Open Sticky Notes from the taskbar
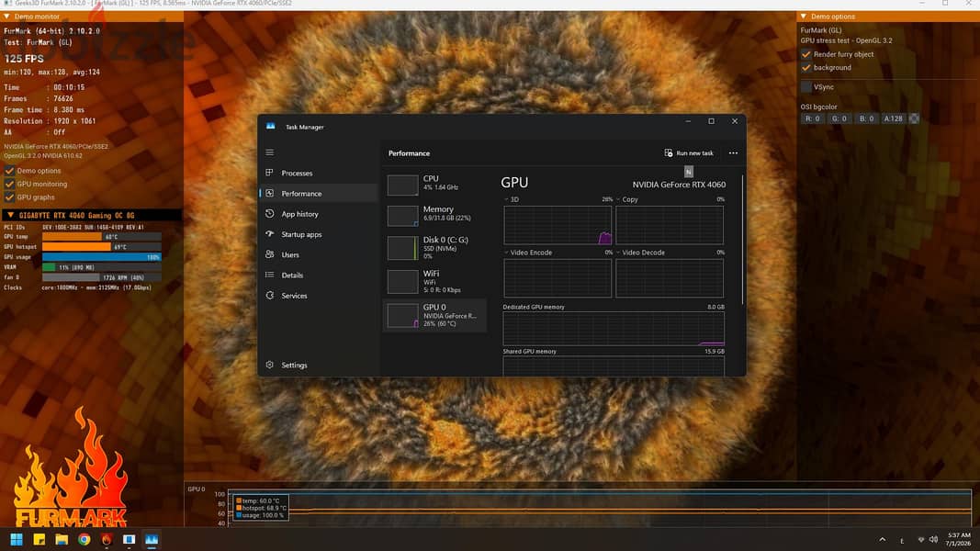980x551 pixels. pyautogui.click(x=39, y=539)
